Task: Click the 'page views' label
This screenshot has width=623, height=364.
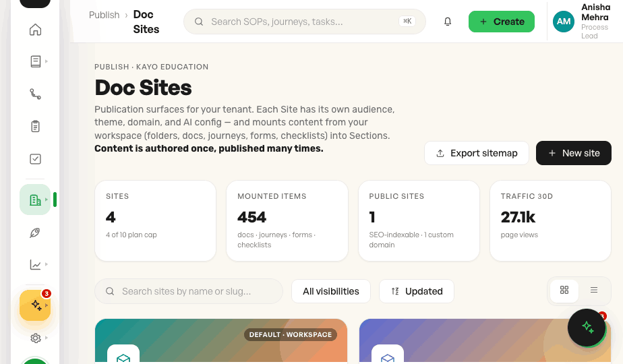Action: [519, 235]
